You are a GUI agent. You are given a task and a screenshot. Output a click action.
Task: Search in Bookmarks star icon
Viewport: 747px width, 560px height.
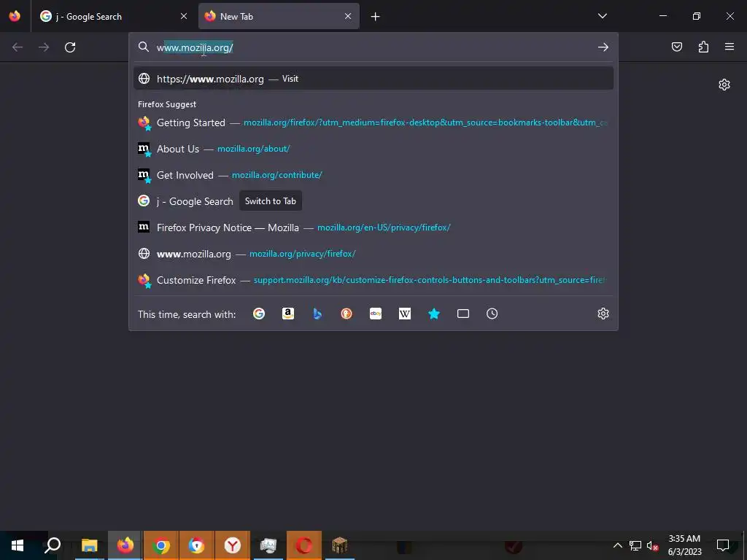[x=434, y=314]
